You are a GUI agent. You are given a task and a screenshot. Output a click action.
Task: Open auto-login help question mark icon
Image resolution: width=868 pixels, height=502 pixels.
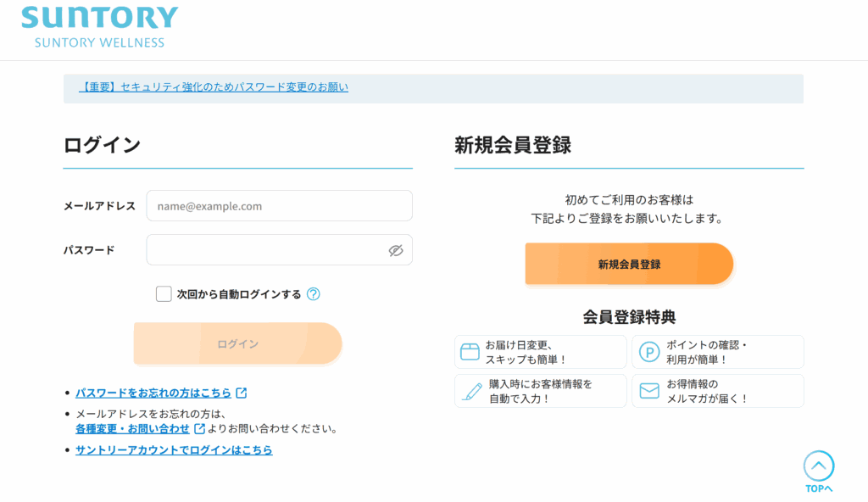[314, 294]
